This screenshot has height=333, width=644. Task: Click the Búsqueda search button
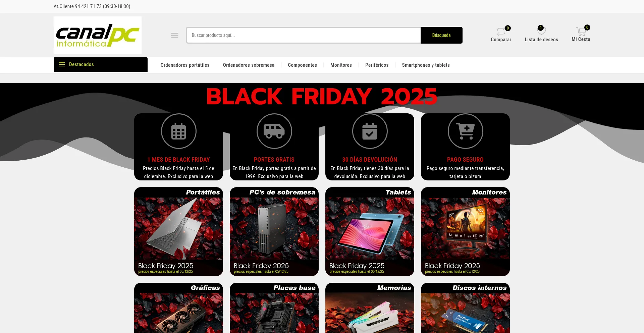point(441,35)
